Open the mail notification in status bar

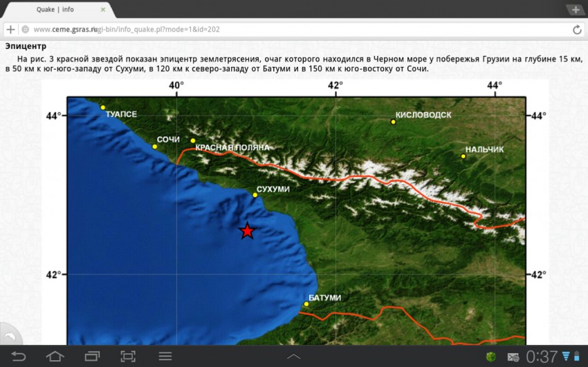coord(513,357)
